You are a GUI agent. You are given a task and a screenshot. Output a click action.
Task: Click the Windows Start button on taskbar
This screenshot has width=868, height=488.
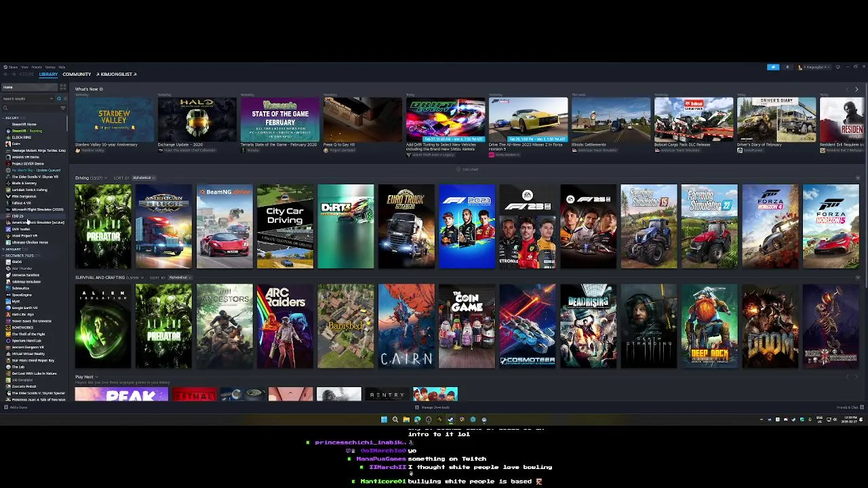384,420
